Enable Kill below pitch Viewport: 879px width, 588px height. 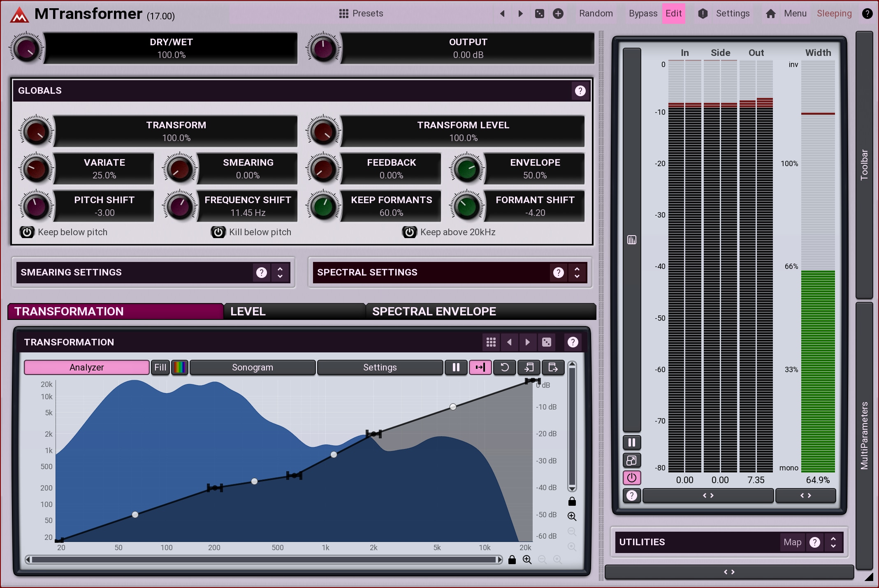(218, 232)
